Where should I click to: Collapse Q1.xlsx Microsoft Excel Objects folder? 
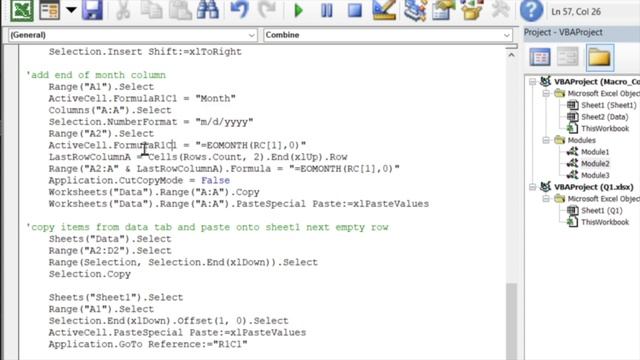pyautogui.click(x=546, y=199)
